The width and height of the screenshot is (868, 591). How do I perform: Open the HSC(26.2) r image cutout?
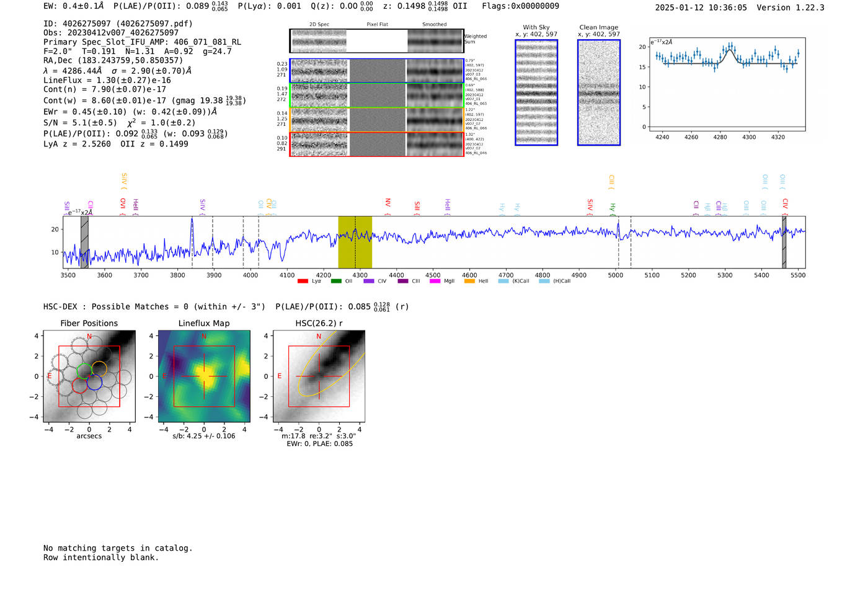[319, 376]
